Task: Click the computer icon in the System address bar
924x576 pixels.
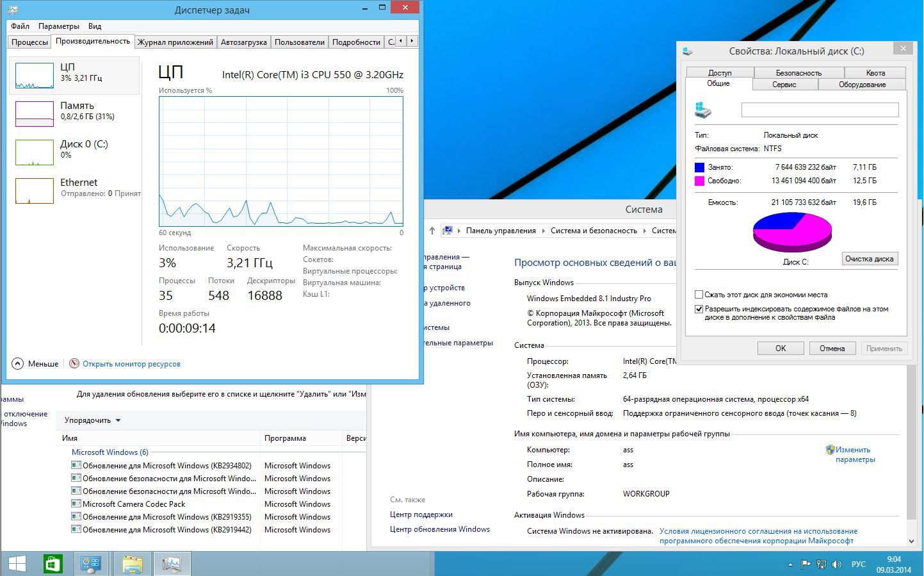Action: tap(448, 231)
